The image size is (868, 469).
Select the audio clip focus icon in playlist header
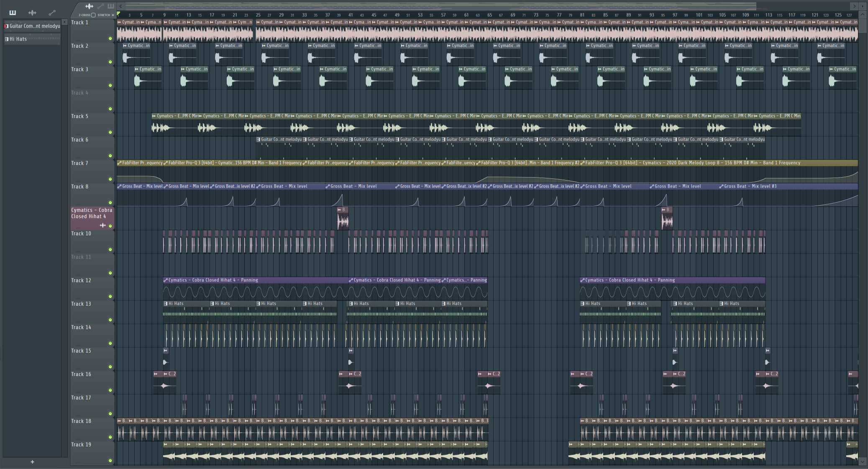click(89, 6)
